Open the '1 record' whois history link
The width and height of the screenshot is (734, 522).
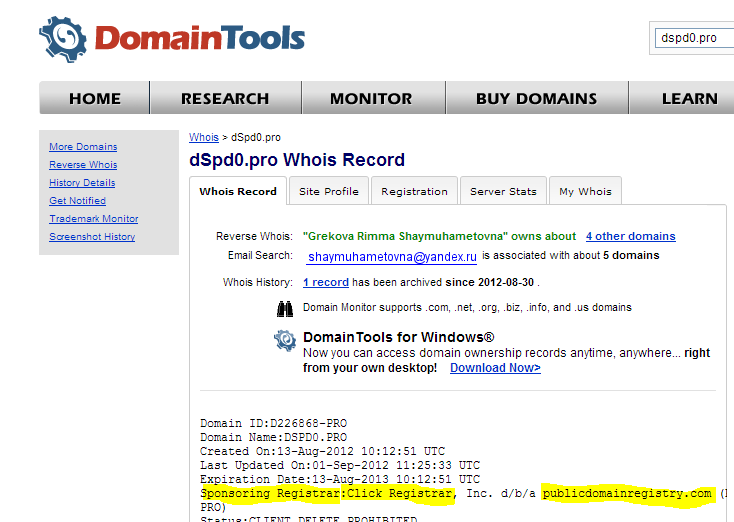tap(326, 282)
